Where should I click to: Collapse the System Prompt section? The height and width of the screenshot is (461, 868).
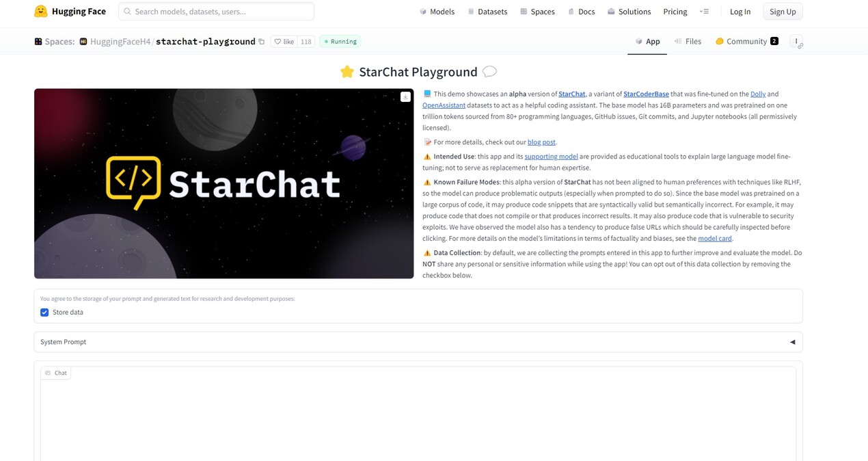pos(792,341)
